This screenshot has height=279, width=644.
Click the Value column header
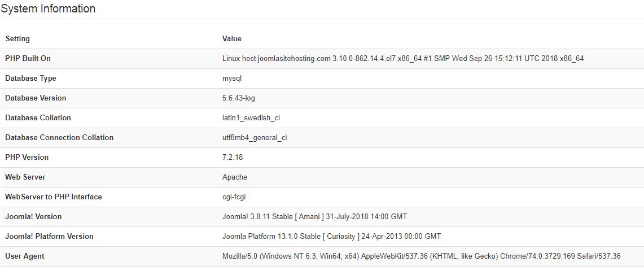pyautogui.click(x=231, y=38)
